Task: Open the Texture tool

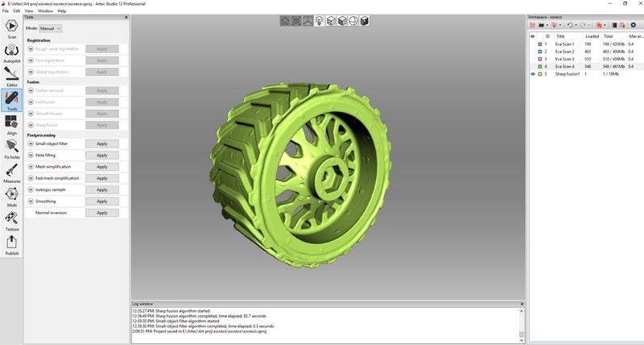Action: [11, 220]
